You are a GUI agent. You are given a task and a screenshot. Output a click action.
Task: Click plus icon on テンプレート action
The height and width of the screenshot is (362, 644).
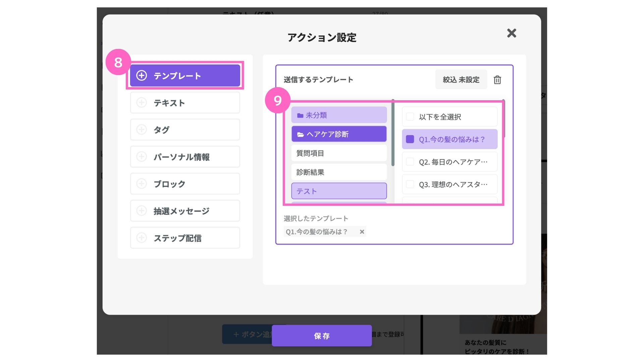(x=142, y=75)
